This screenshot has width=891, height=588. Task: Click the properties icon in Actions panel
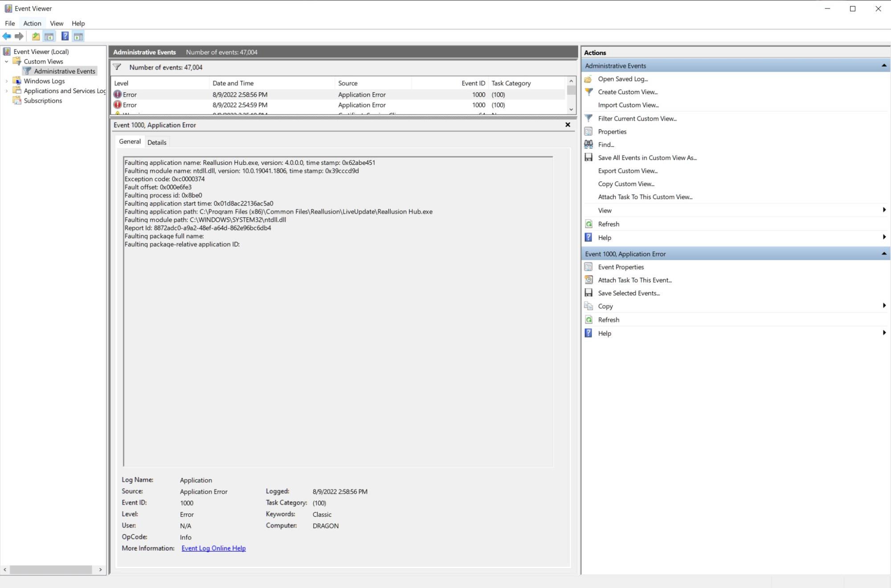coord(589,131)
